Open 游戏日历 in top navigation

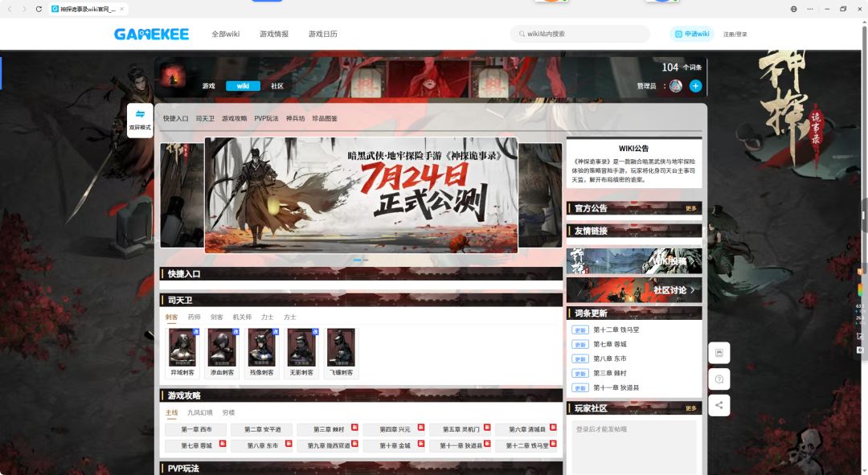coord(323,34)
